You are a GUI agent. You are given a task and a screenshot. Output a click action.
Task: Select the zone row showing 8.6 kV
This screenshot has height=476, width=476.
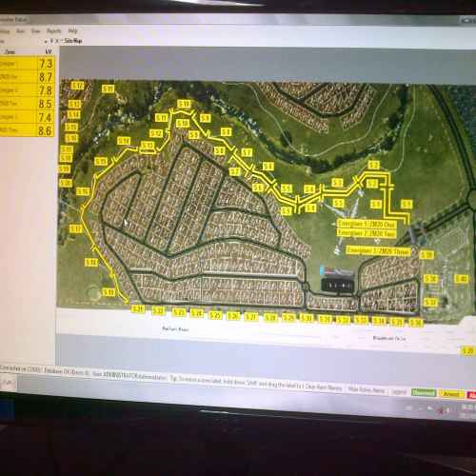pos(28,130)
